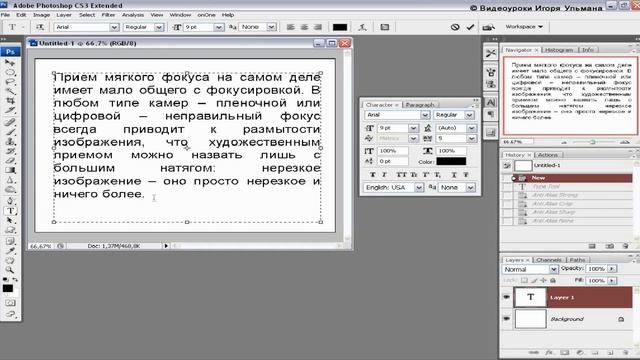The width and height of the screenshot is (640, 360).
Task: Select the Clone Stamp tool
Action: (10, 141)
